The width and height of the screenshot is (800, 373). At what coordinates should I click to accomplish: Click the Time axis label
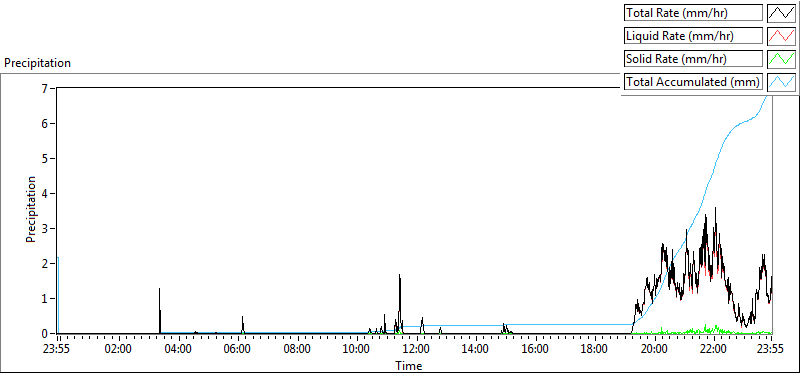[408, 365]
